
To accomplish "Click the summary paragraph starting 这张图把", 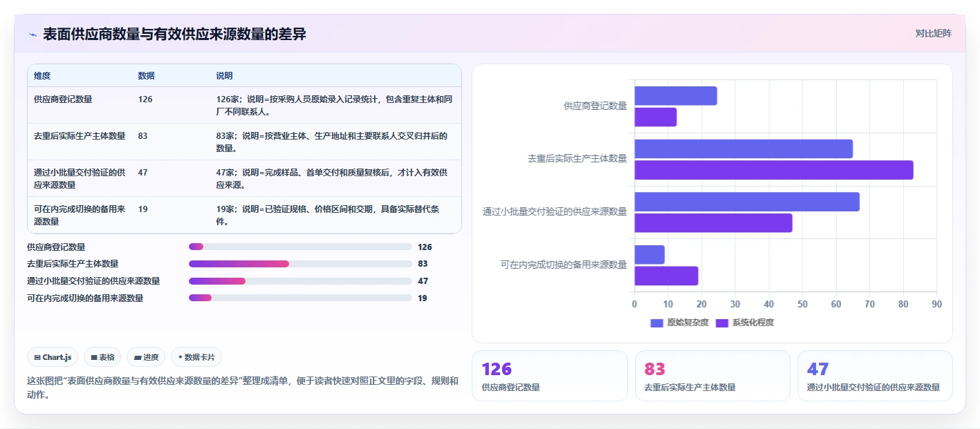I will click(243, 388).
